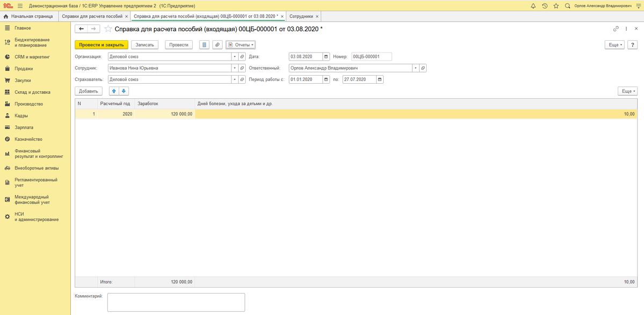Screen dimensions: 644x315
Task: Open Страхователь record with open-form icon
Action: (x=242, y=79)
